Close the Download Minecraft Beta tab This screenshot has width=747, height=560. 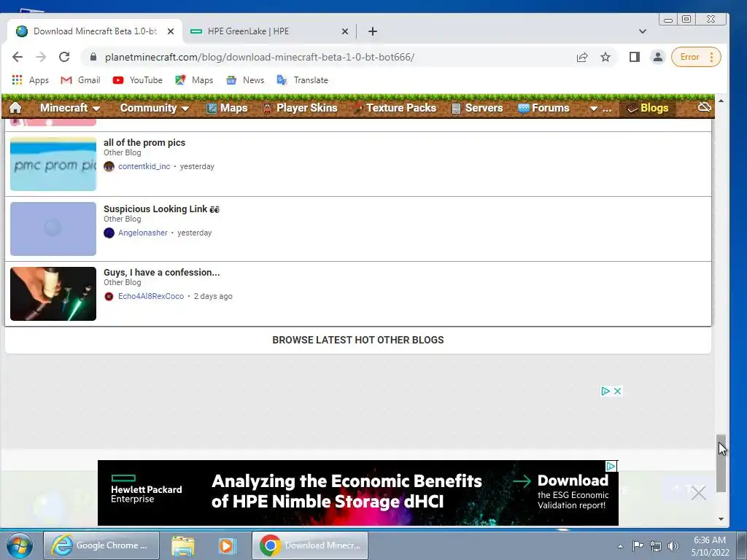click(171, 31)
